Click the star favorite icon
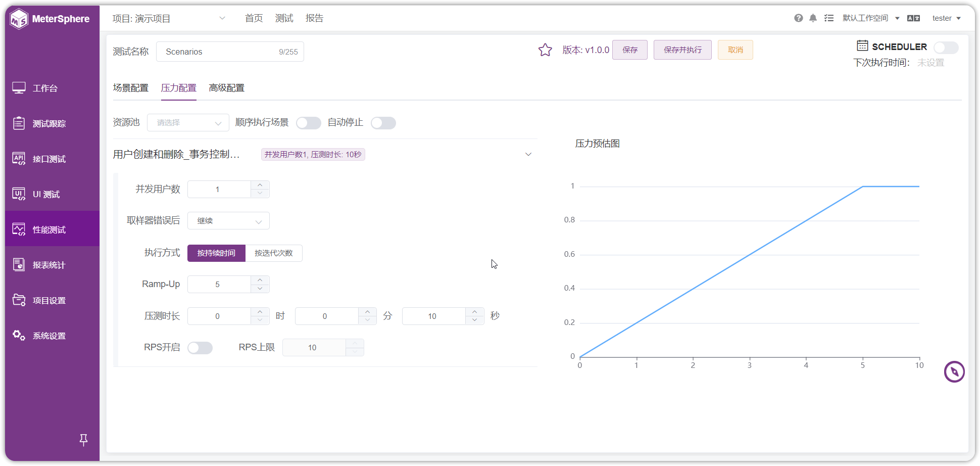Viewport: 980px width, 466px height. point(545,50)
